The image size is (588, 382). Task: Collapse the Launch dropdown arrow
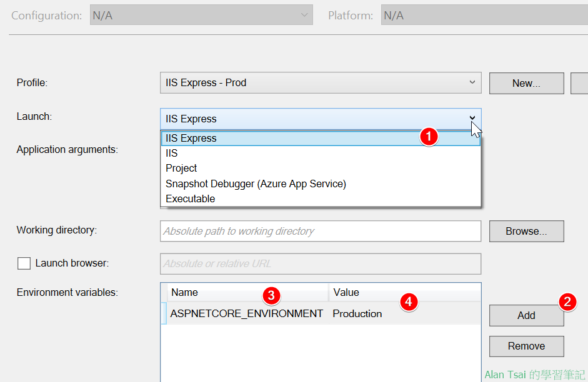pos(472,119)
